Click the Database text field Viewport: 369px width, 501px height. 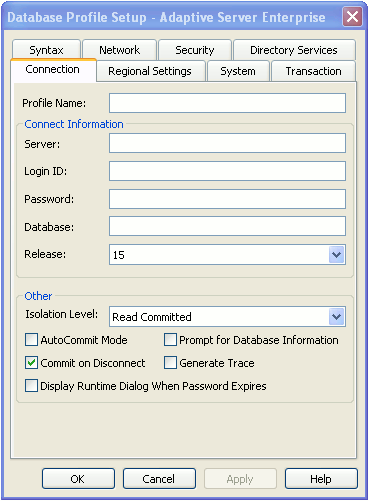(x=227, y=226)
